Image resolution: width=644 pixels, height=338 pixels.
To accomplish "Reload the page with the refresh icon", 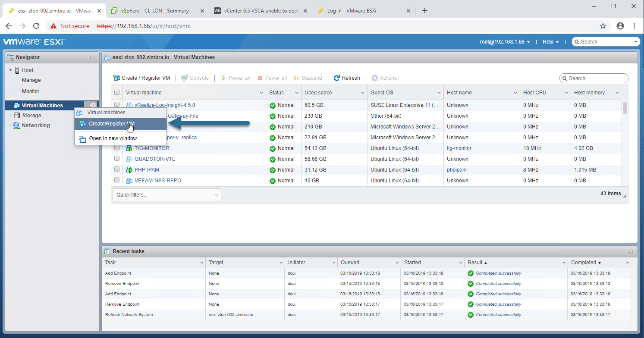I will click(x=37, y=26).
